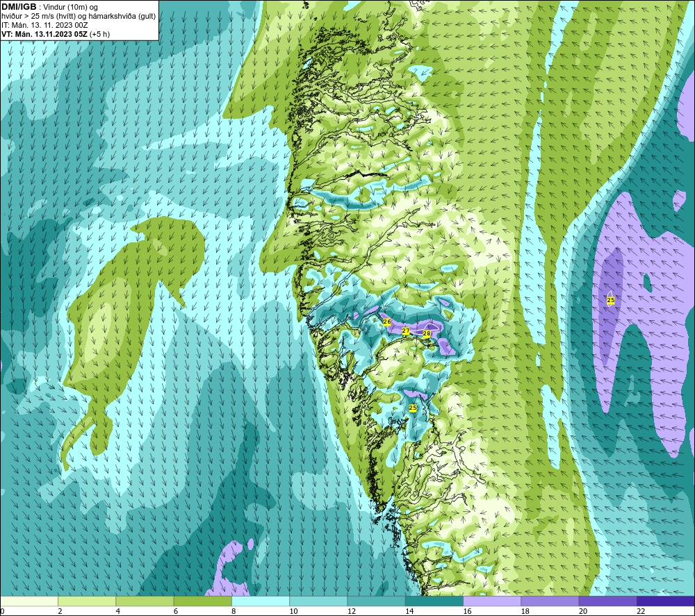
Task: Click the '22' legend scale label
Action: coord(641,611)
